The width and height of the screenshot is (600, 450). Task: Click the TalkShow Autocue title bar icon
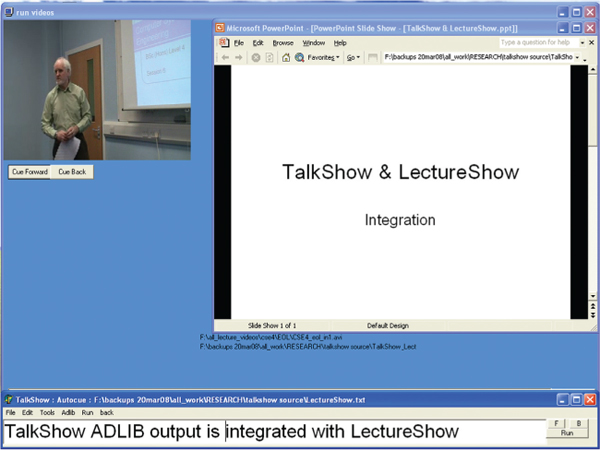click(7, 400)
